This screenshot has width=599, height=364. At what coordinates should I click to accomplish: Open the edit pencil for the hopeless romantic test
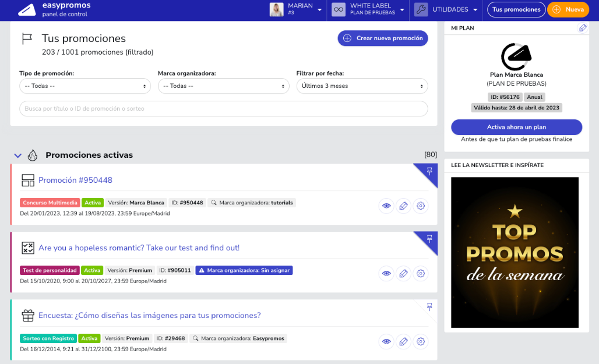(403, 273)
